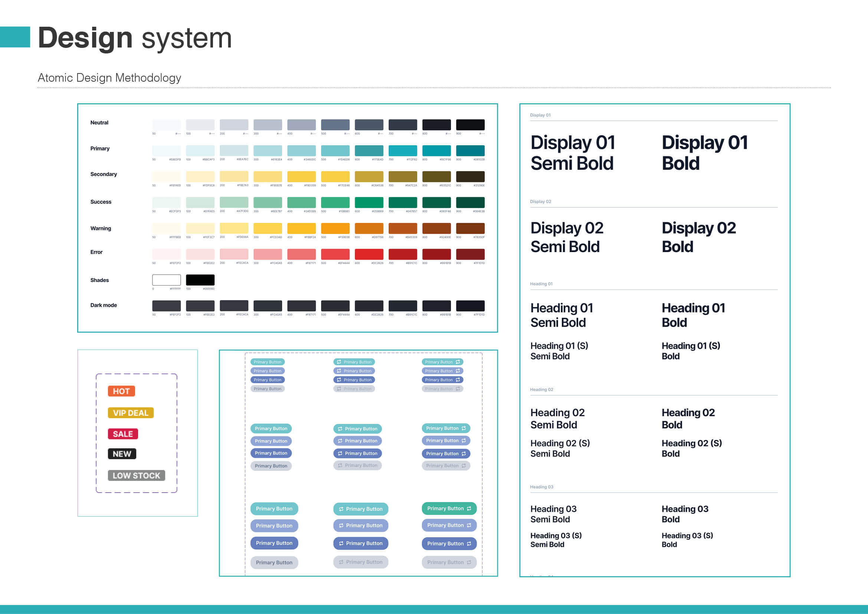Click the large teal Primary Button

(275, 509)
